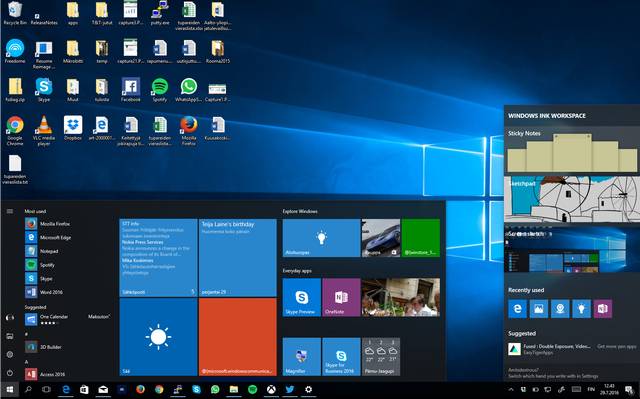Screen dimensions: 640x399
Task: Open Twitter from the taskbar
Action: (290, 390)
